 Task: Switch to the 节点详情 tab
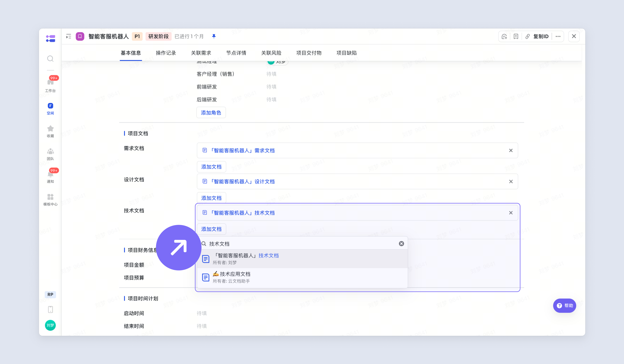(236, 53)
